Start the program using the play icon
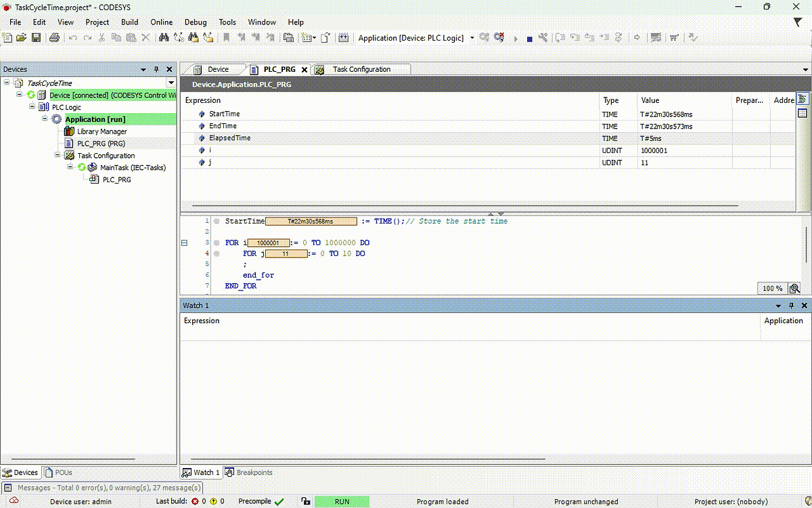 (x=515, y=38)
